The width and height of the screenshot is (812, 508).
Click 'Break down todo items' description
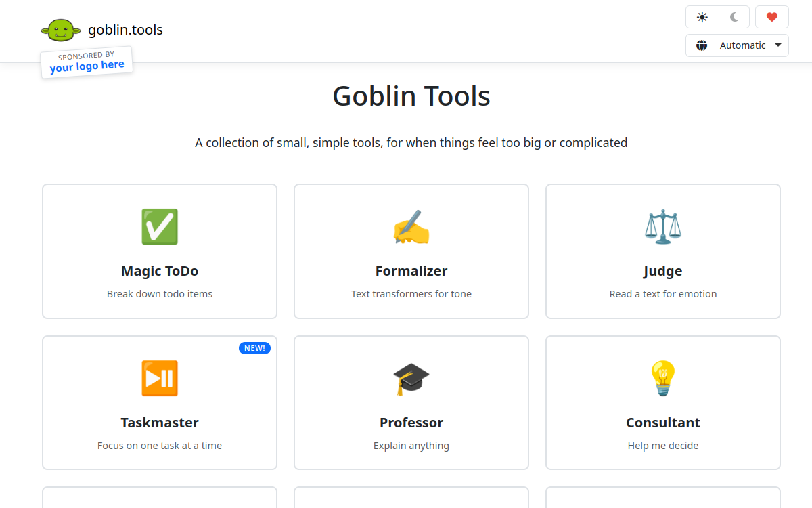point(160,294)
